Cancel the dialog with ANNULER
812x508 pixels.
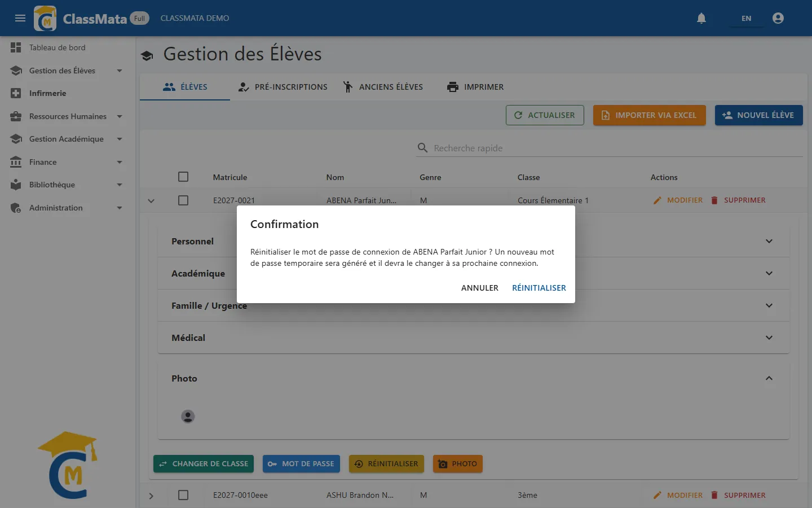pos(480,288)
